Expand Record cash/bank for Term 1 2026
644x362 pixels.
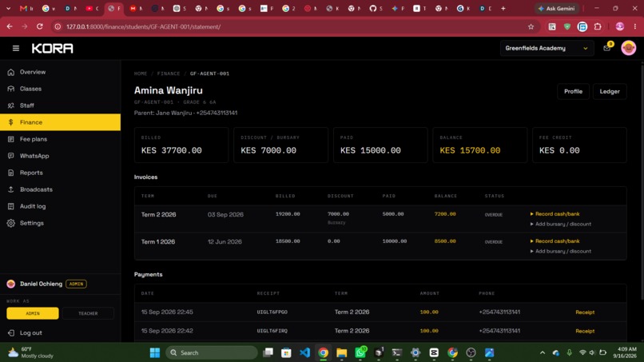pos(555,241)
